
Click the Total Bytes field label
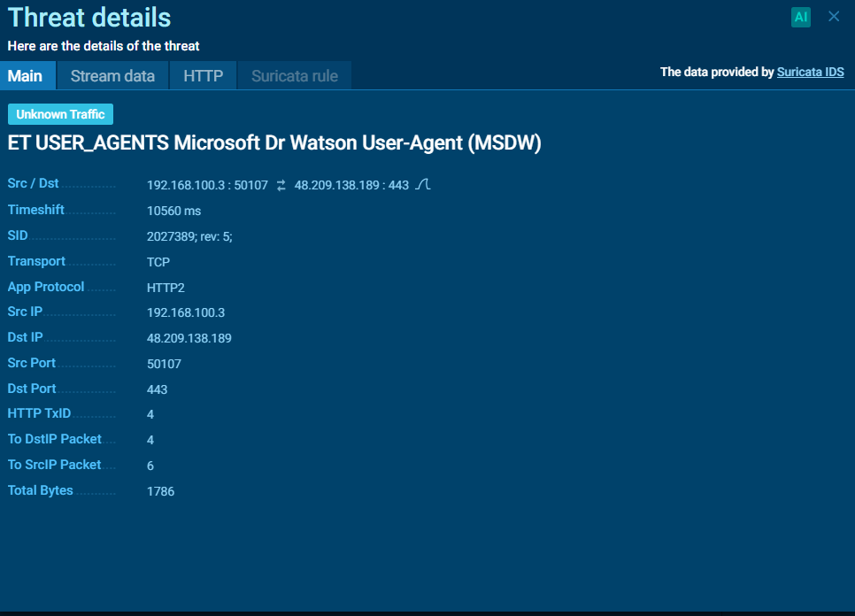[x=41, y=490]
